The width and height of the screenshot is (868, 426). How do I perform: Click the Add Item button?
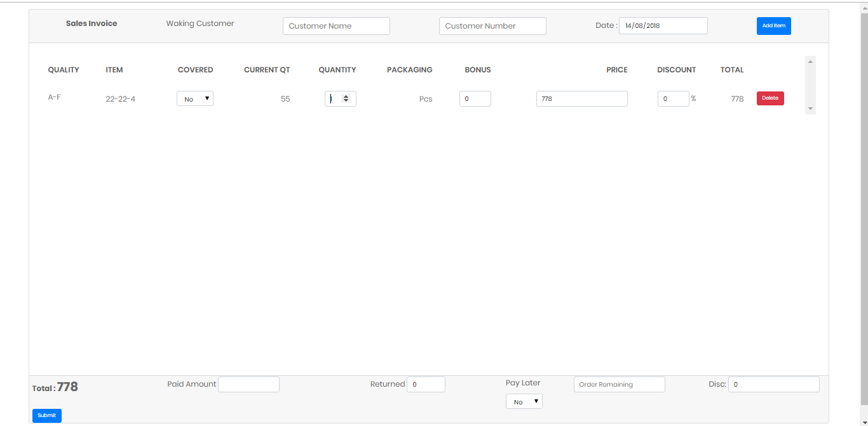click(773, 26)
